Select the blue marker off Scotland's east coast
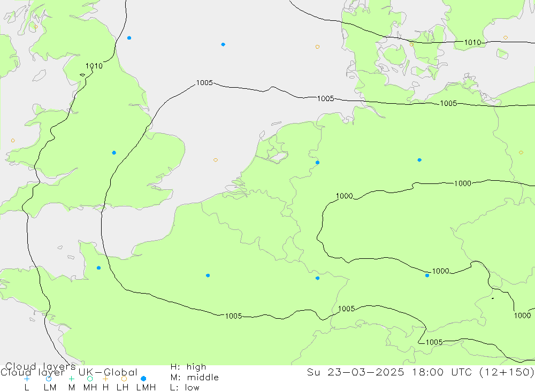The image size is (535, 392). 129,38
